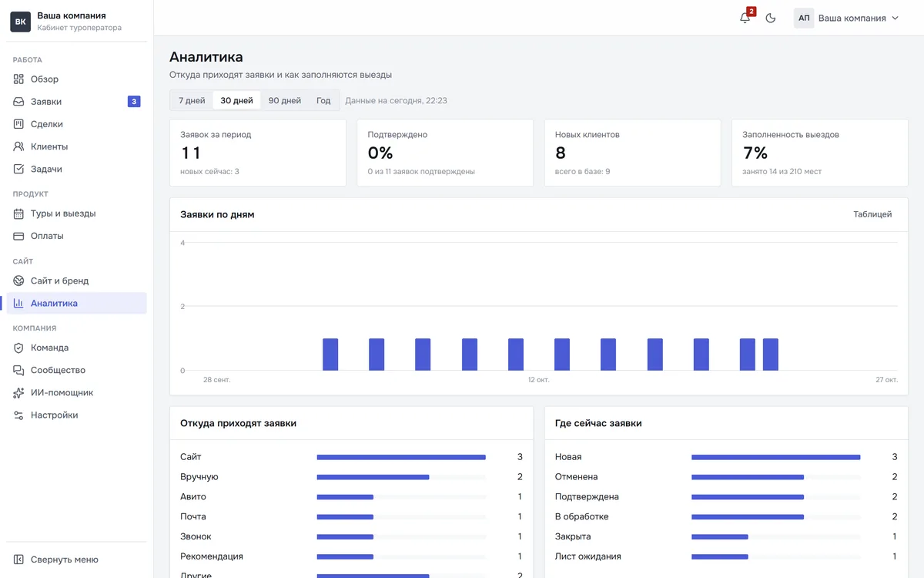Open Сделки in the sidebar menu
This screenshot has height=578, width=924.
click(x=76, y=124)
